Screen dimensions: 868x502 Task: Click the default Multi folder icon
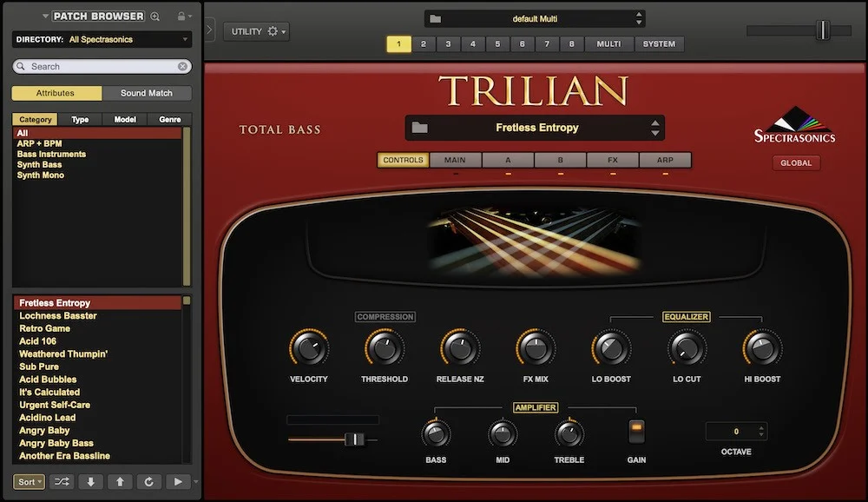point(436,19)
